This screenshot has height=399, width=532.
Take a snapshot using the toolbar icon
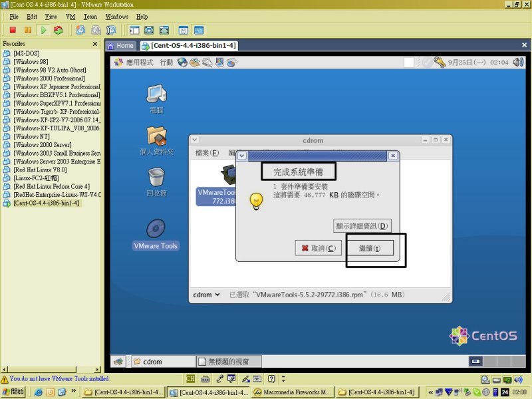click(80, 30)
